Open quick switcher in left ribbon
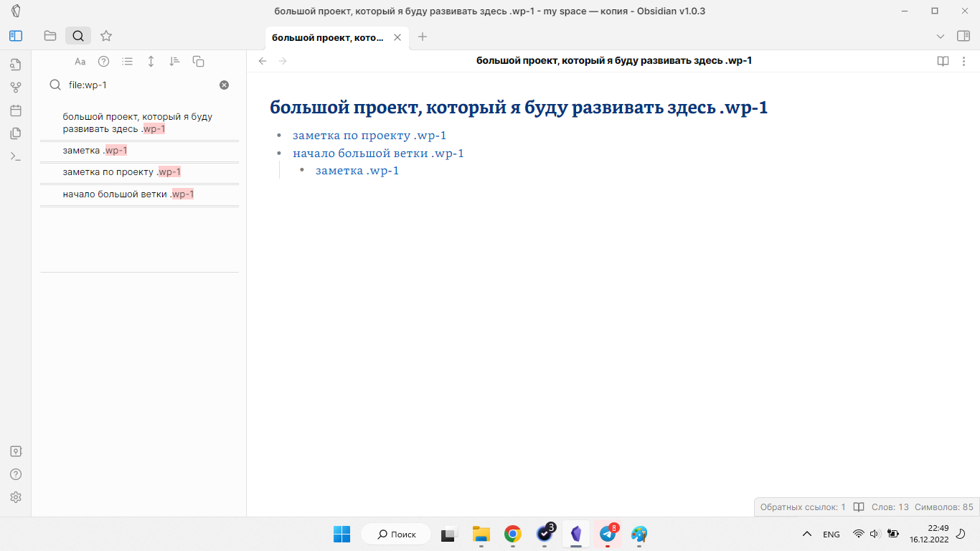 coord(16,65)
